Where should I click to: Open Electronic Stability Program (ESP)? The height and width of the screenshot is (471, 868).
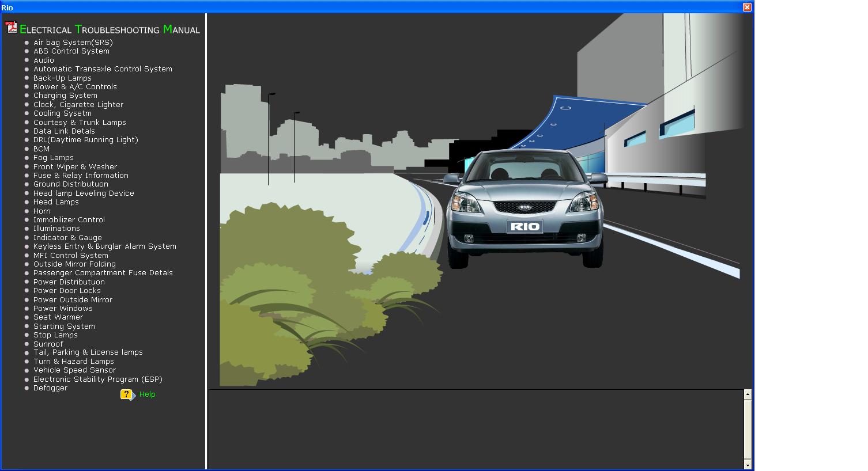click(x=97, y=379)
